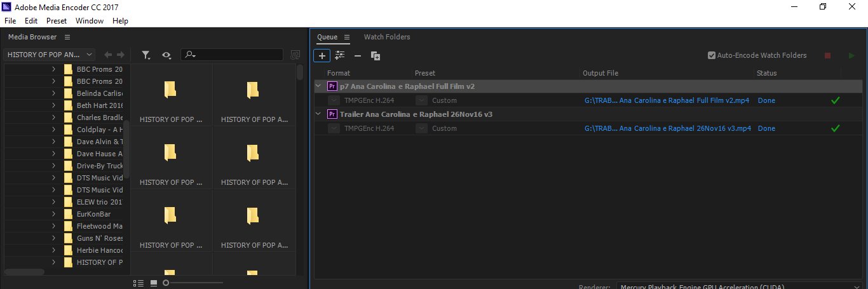Open the File menu
This screenshot has height=289, width=868.
10,21
